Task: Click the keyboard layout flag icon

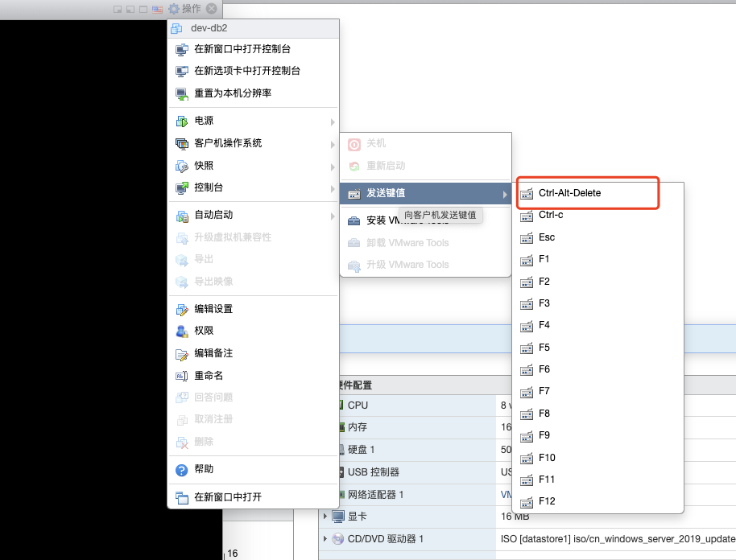Action: pos(157,9)
